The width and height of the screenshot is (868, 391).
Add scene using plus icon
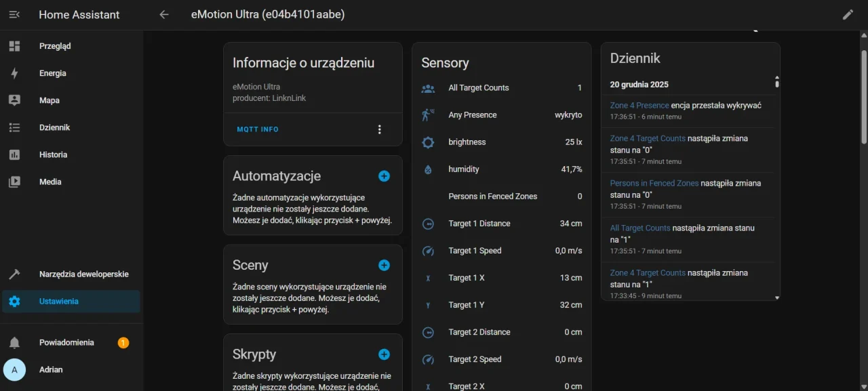pos(384,265)
